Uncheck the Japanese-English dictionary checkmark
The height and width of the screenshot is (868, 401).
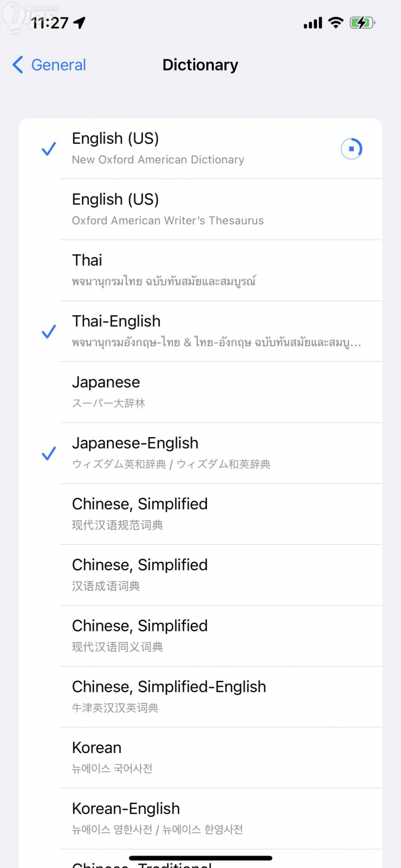point(49,453)
